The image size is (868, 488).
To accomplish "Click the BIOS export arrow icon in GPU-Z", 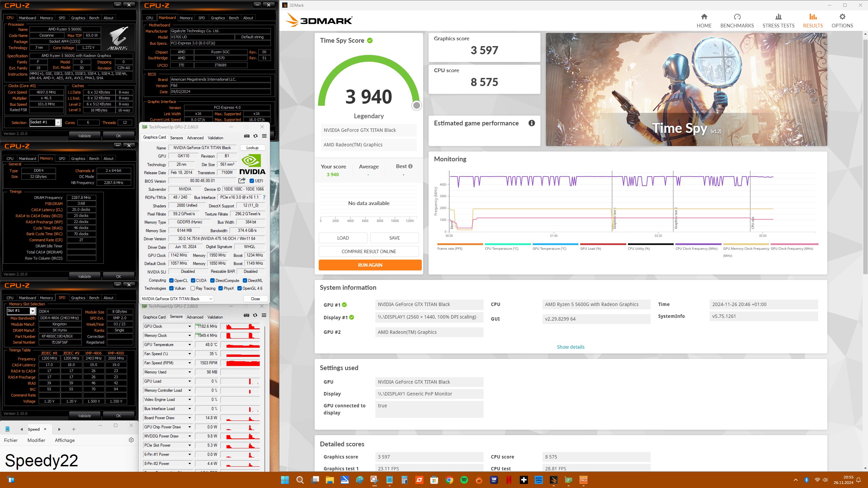I will click(x=242, y=181).
